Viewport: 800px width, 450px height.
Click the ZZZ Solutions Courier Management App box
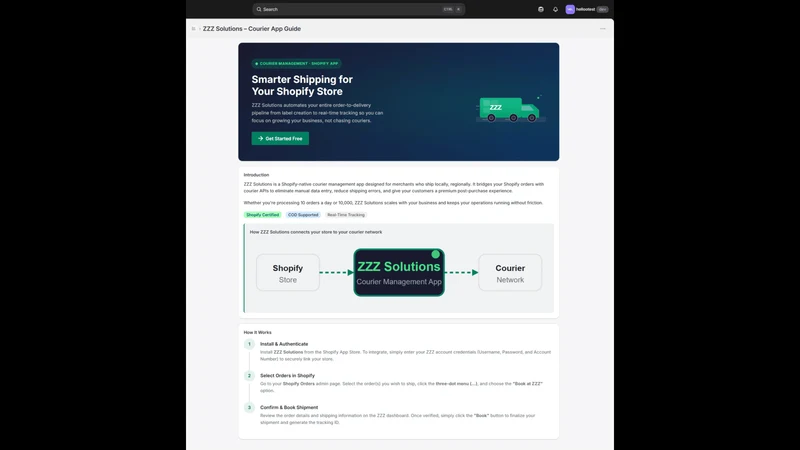(399, 272)
